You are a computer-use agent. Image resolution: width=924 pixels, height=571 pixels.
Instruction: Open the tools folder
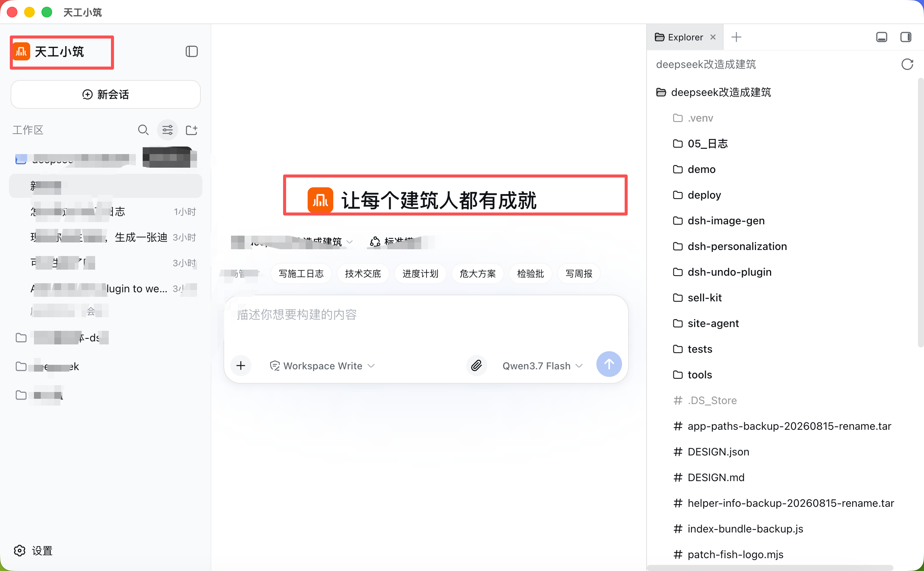(692, 375)
